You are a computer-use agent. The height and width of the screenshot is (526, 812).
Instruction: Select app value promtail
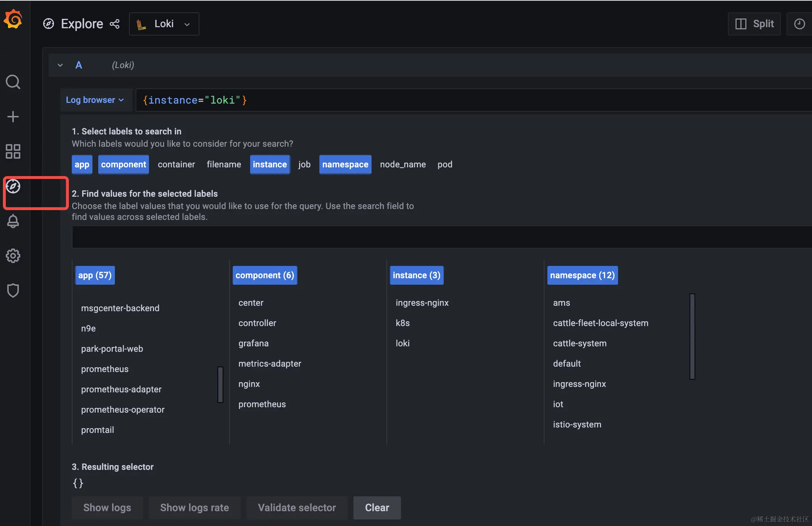click(x=98, y=430)
